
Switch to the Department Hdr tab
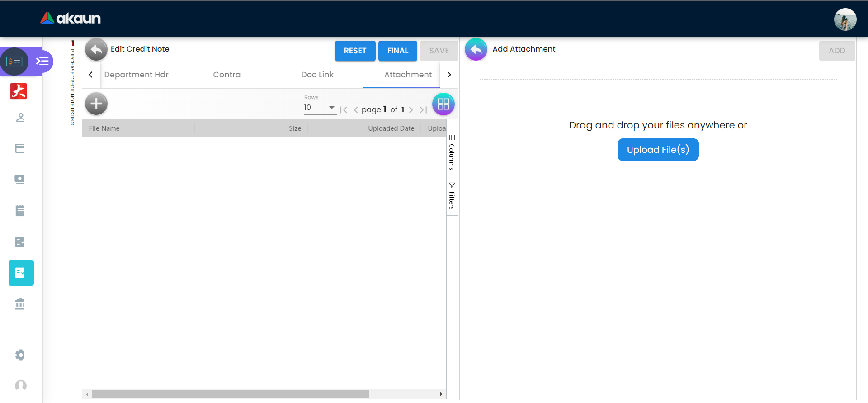click(x=137, y=75)
